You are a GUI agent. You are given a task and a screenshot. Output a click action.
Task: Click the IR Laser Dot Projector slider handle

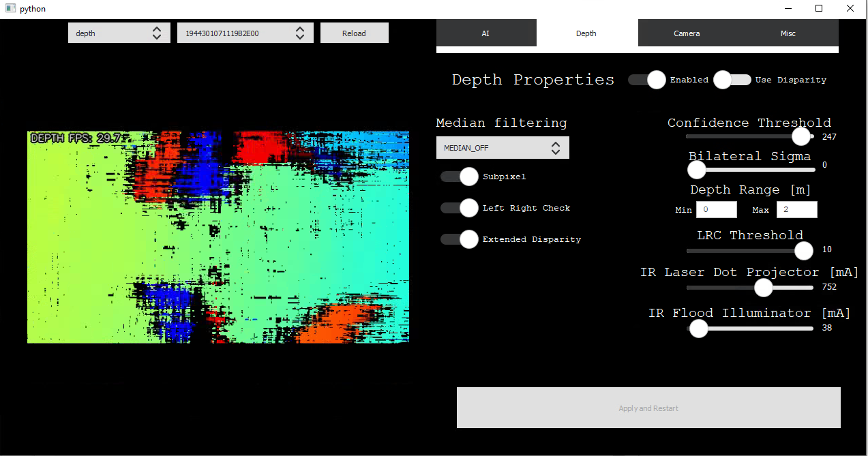763,288
